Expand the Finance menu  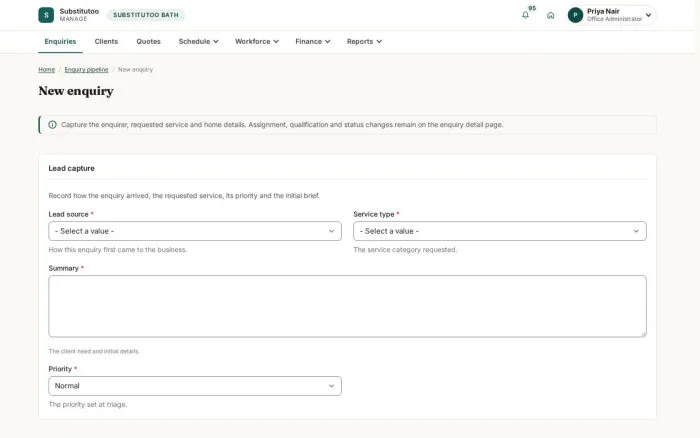click(312, 42)
